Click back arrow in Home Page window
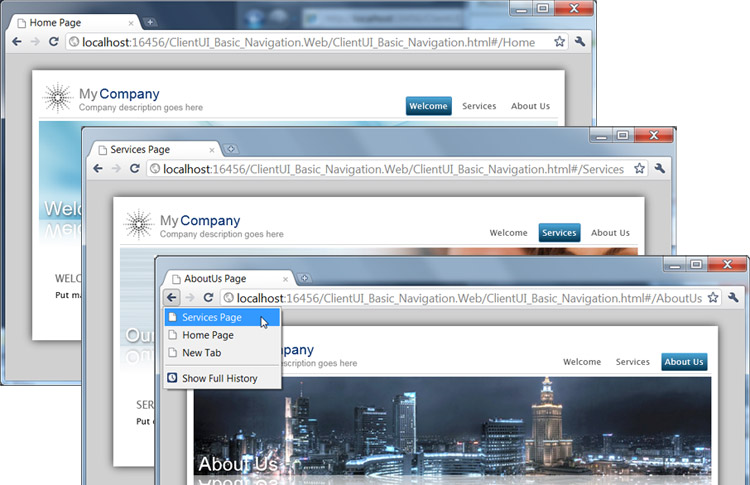750x485 pixels. point(17,42)
